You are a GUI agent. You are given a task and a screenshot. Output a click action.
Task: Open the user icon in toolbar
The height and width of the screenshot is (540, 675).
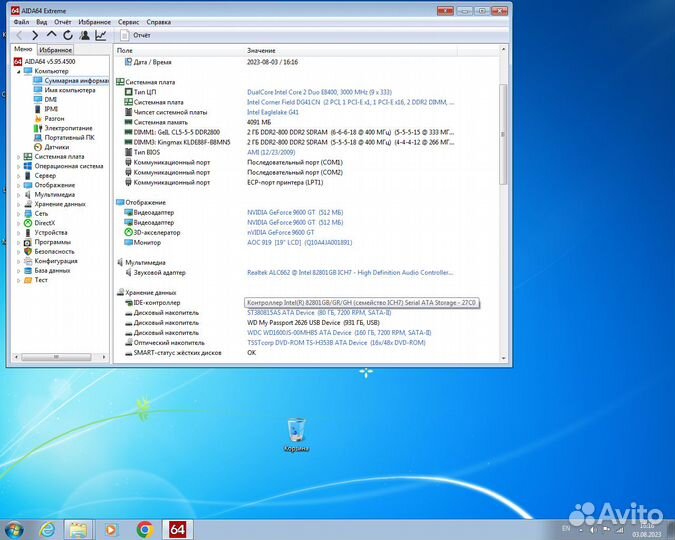[x=84, y=35]
